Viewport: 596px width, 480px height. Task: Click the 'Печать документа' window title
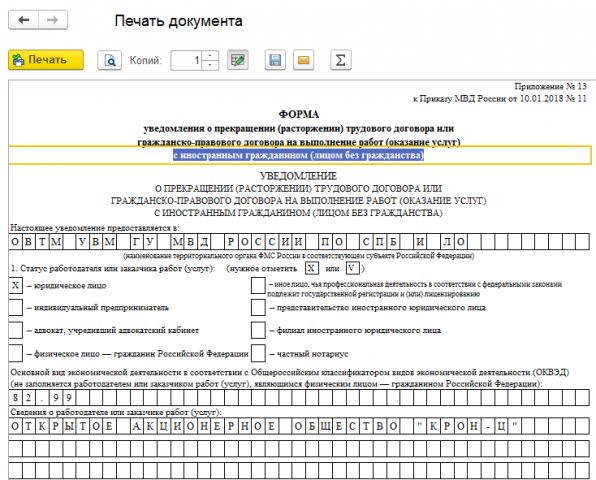[178, 21]
